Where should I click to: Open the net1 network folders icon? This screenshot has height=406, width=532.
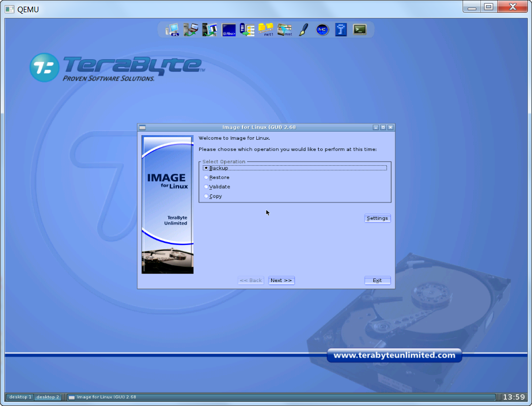point(266,30)
